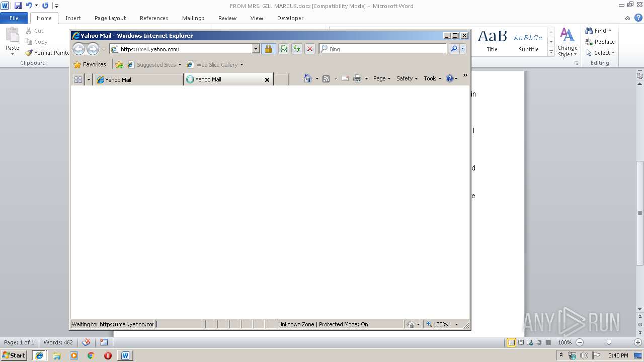Open the Tools menu in IE

pyautogui.click(x=432, y=78)
